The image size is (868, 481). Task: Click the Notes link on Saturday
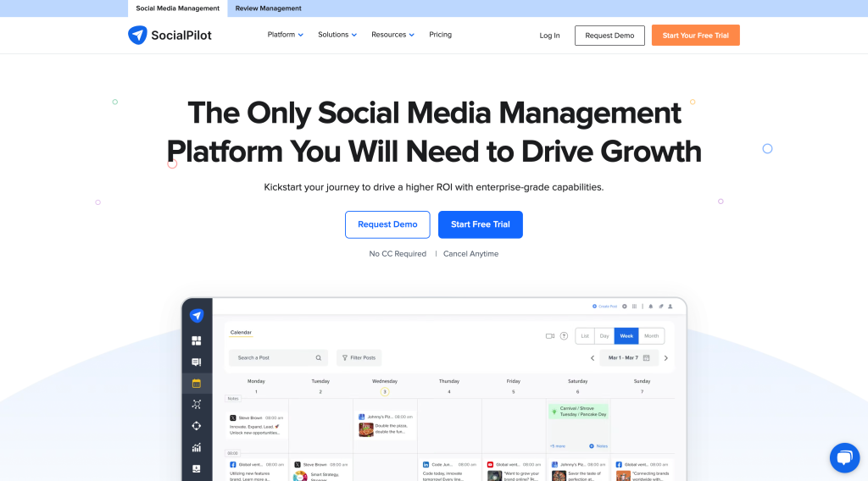click(598, 446)
